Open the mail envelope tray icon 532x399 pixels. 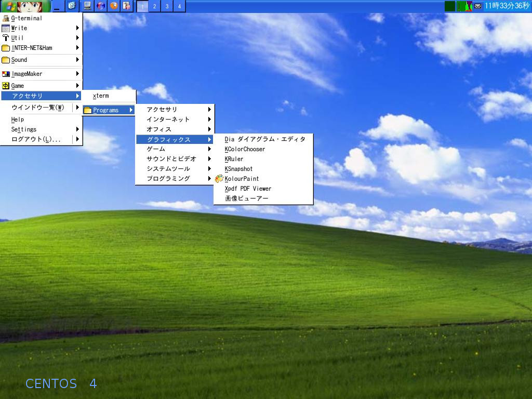coord(477,6)
